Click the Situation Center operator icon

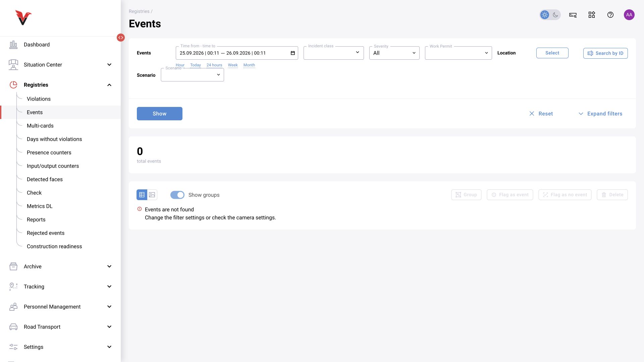click(x=13, y=65)
